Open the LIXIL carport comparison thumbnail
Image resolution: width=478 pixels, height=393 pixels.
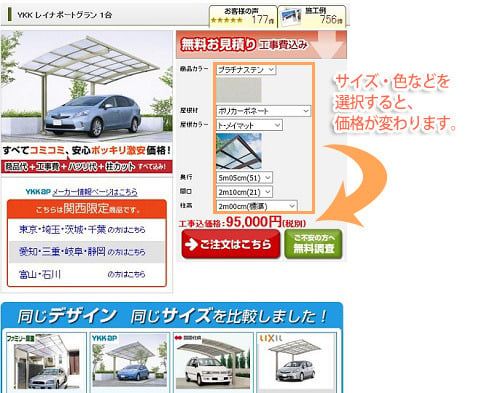(296, 362)
